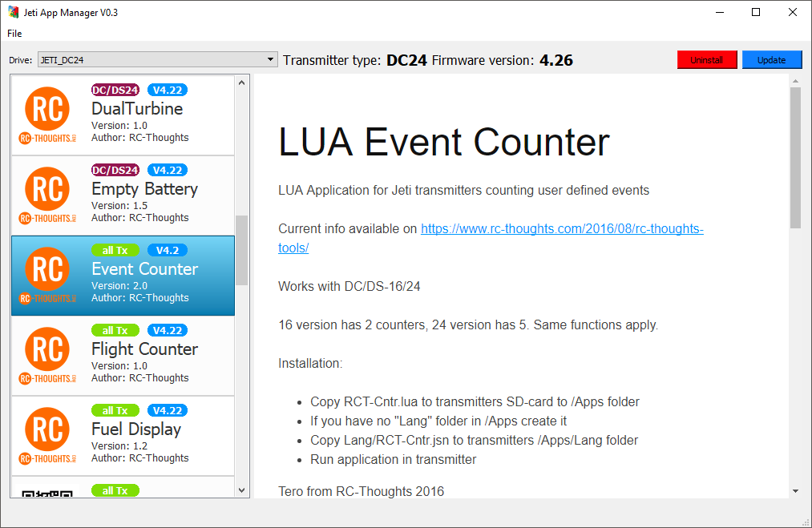Click 'Works with DC/DS-16/24' text
Viewport: 812px width, 528px height.
point(349,286)
